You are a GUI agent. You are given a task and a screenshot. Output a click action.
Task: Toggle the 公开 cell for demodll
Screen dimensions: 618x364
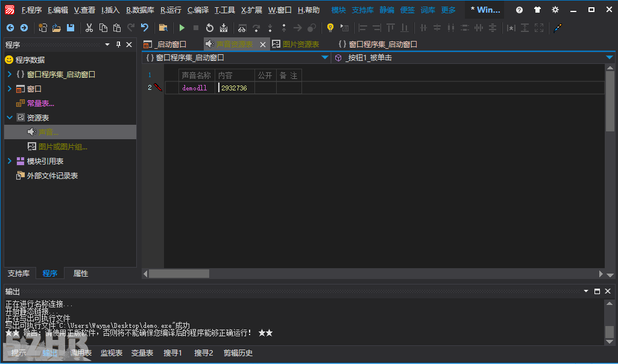tap(265, 88)
